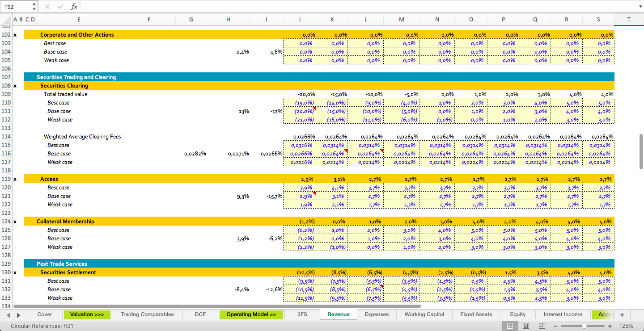This screenshot has height=331, width=644.
Task: Open the Working Capital sheet tab
Action: pyautogui.click(x=424, y=314)
